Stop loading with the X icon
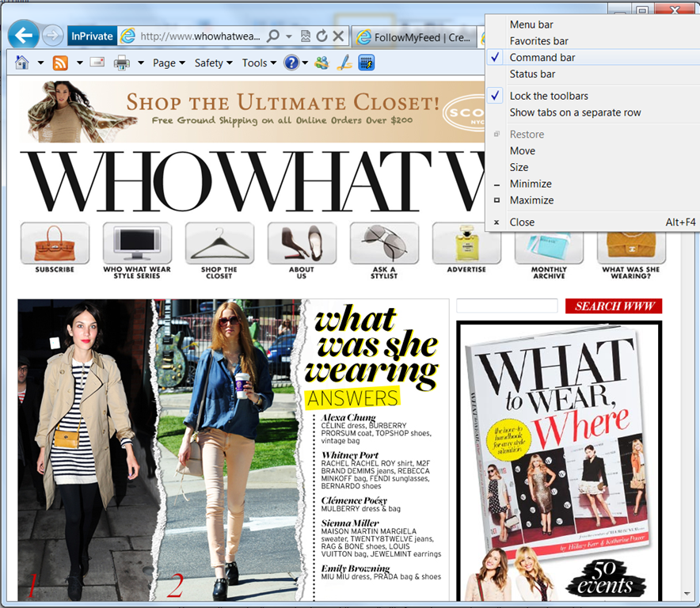This screenshot has width=700, height=608. click(338, 36)
